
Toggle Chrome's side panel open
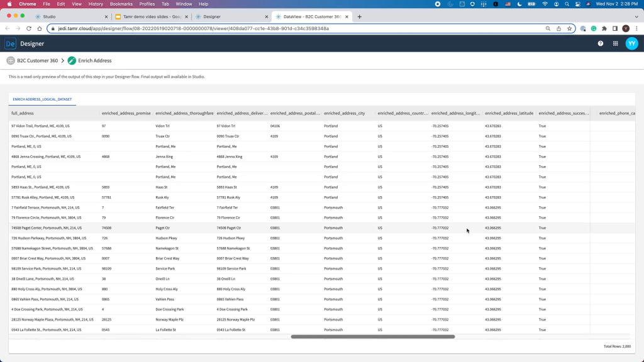614,28
